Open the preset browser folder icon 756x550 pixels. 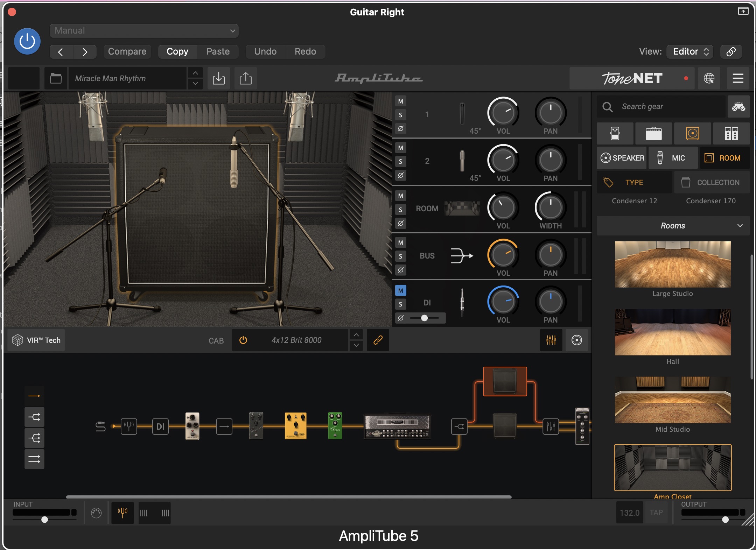coord(56,78)
